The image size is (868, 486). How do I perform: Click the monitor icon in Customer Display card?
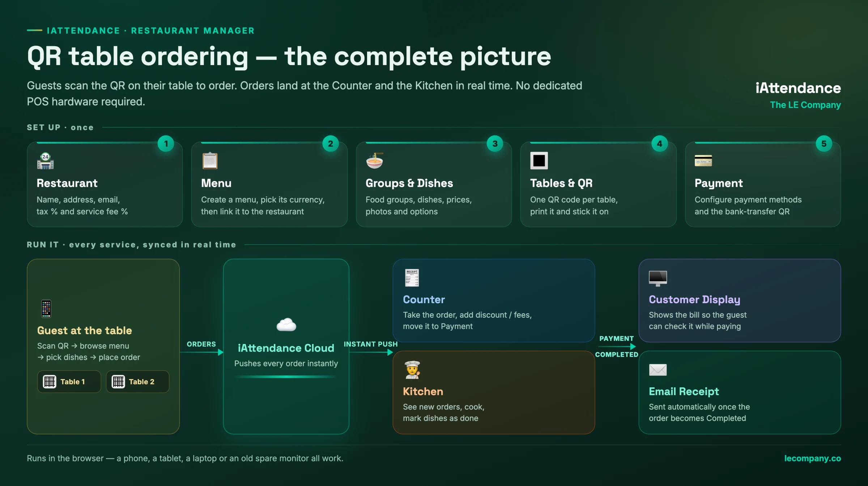click(658, 278)
